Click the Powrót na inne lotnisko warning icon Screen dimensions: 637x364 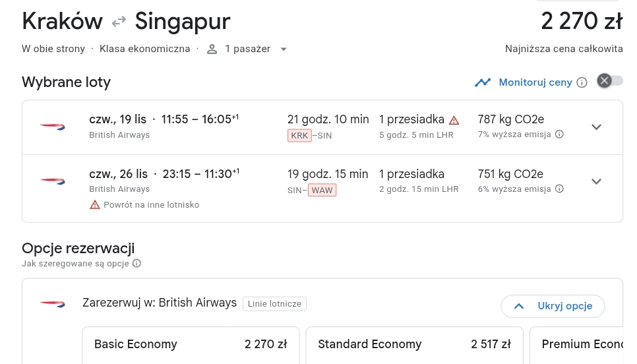tap(95, 204)
